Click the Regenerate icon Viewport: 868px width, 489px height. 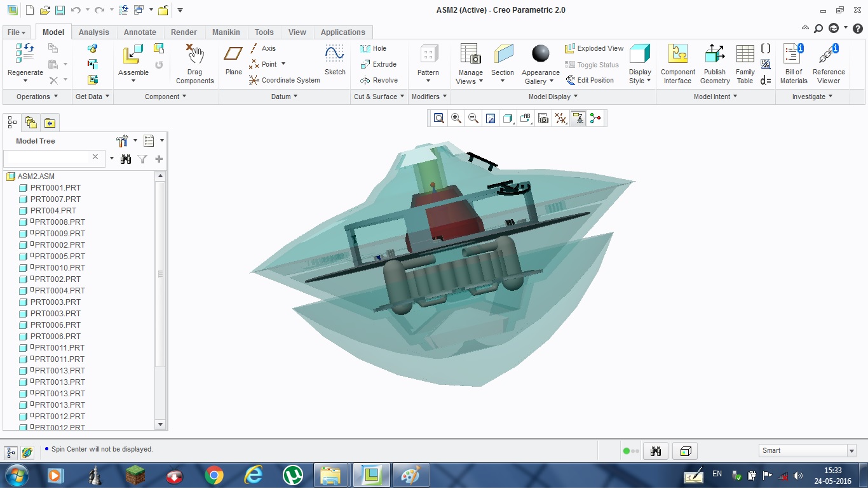(x=25, y=55)
